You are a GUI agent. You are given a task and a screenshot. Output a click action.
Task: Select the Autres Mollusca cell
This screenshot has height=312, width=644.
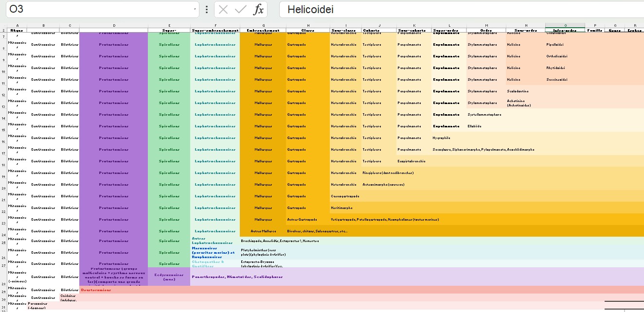click(263, 231)
